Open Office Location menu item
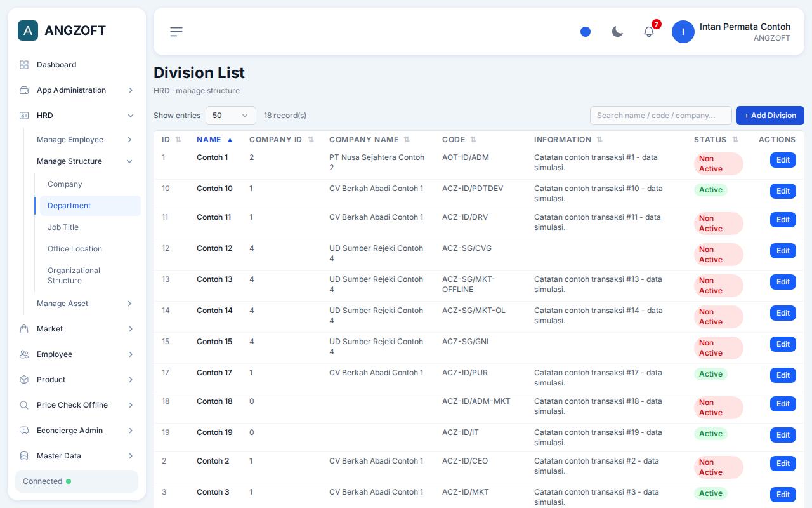 click(x=90, y=249)
